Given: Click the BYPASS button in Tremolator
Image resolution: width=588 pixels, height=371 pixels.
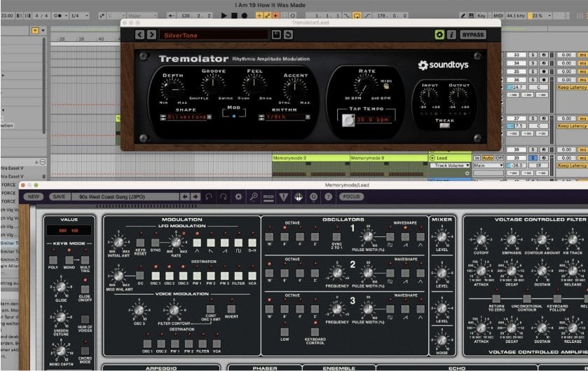Looking at the screenshot, I should click(473, 35).
